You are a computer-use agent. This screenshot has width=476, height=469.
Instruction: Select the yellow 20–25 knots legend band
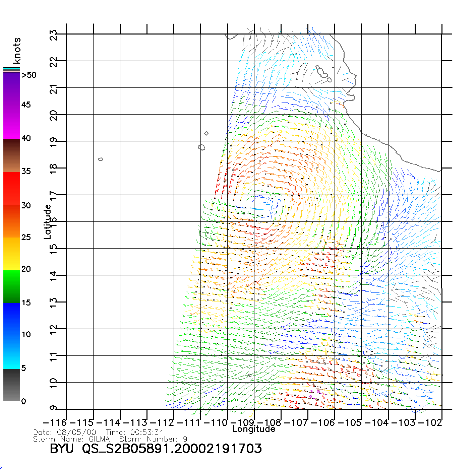(12, 254)
